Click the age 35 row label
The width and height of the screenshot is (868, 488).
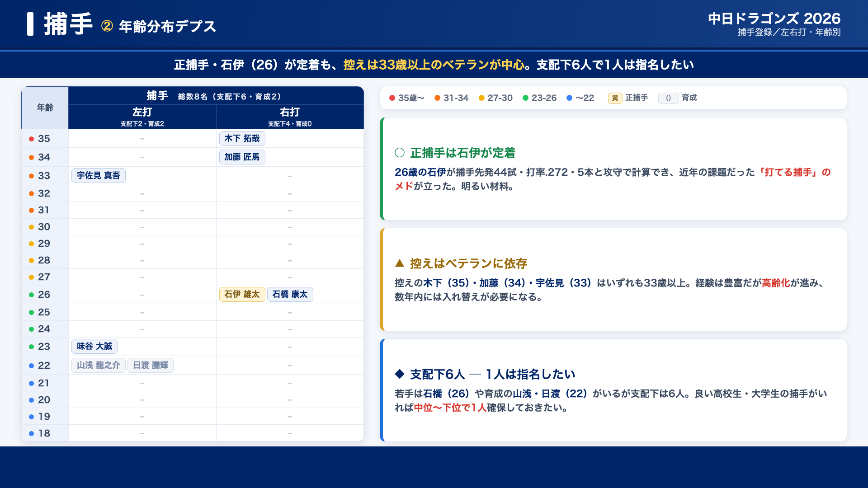(x=44, y=139)
